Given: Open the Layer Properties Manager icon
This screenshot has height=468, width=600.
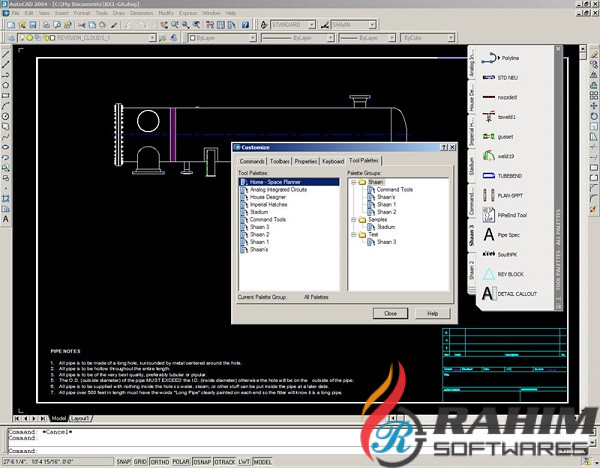Looking at the screenshot, I should [11, 38].
